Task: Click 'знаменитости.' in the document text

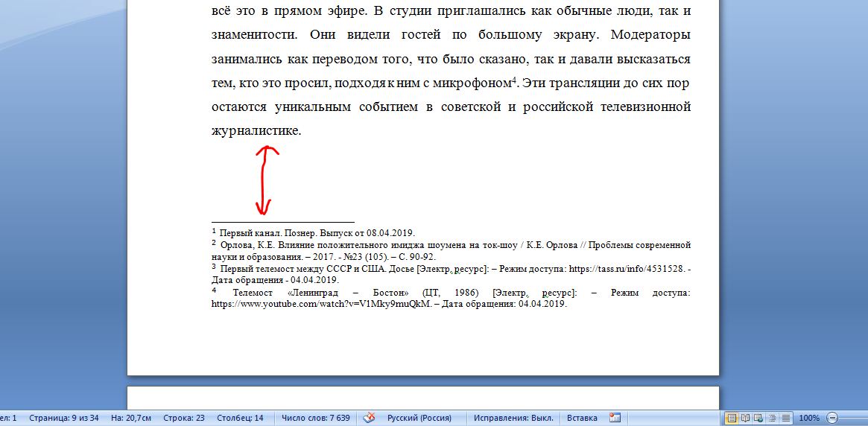Action: point(253,35)
